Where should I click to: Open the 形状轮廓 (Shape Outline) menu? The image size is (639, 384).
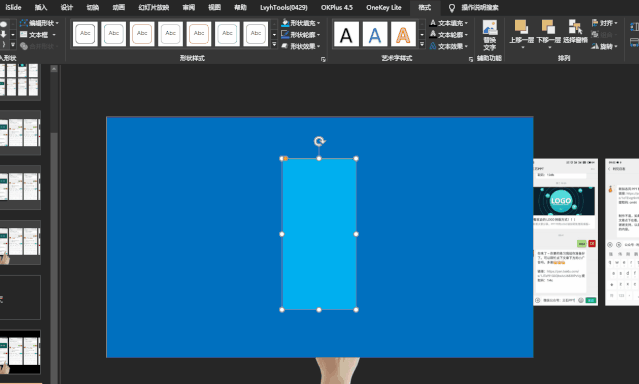pos(300,35)
